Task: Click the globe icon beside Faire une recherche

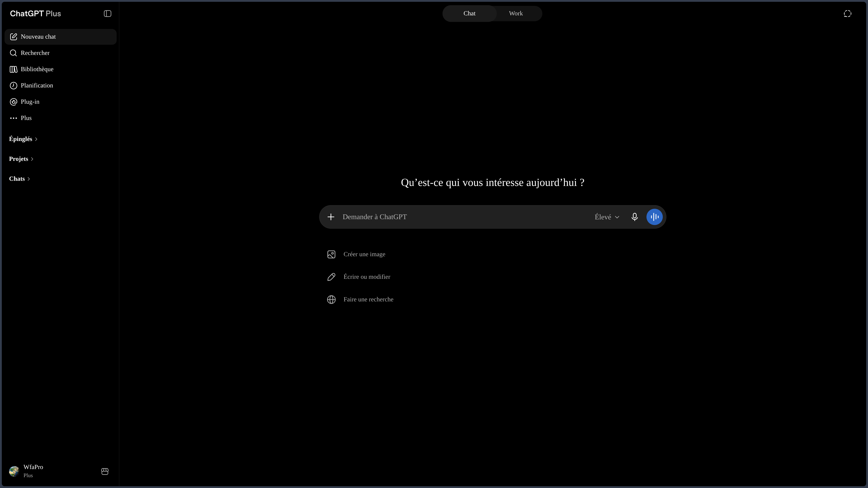Action: [x=331, y=299]
